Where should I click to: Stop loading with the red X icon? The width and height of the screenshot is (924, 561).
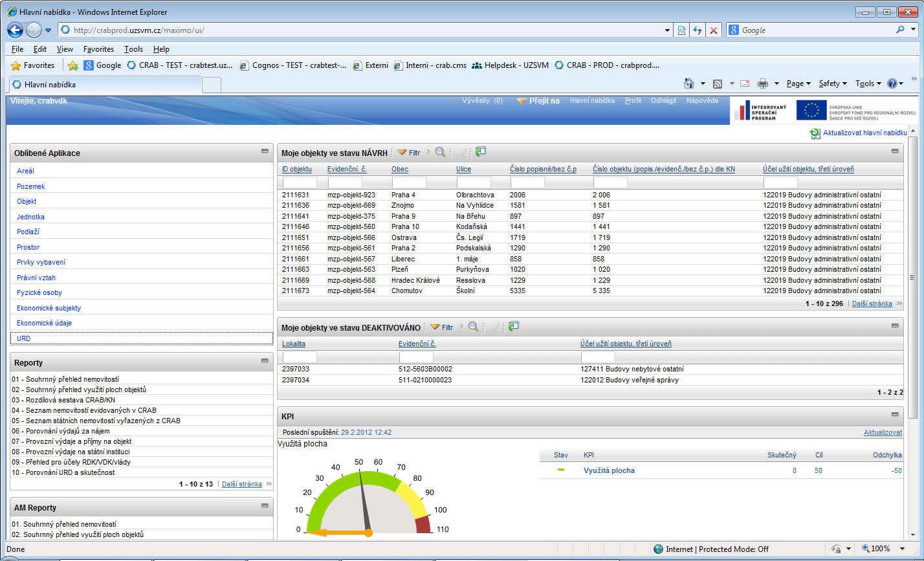(x=714, y=30)
